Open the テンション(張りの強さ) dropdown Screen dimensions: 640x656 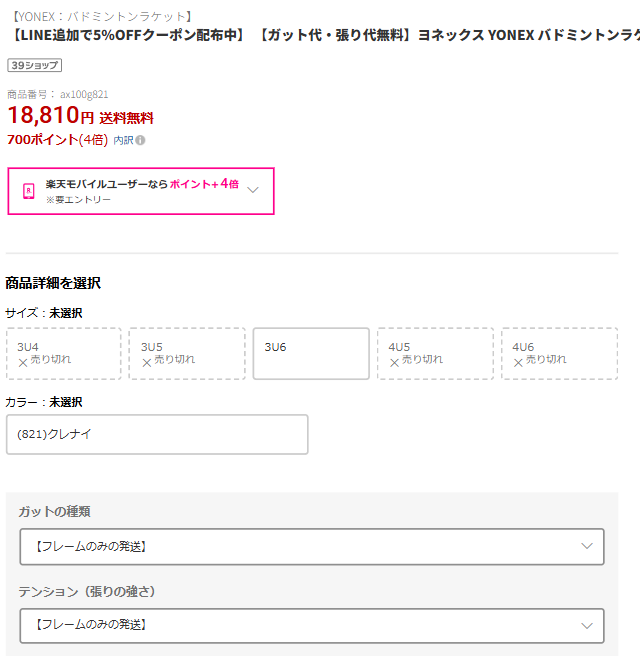[x=311, y=625]
